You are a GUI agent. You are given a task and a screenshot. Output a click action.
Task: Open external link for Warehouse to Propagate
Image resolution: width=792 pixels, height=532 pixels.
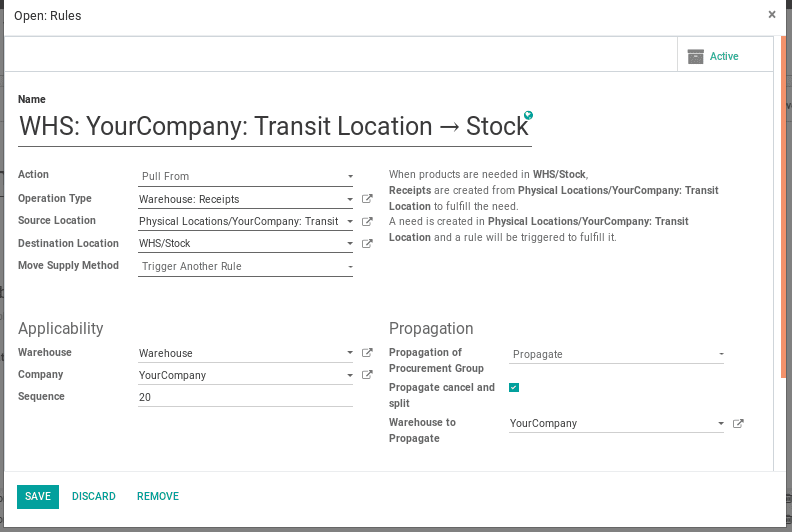tap(738, 423)
